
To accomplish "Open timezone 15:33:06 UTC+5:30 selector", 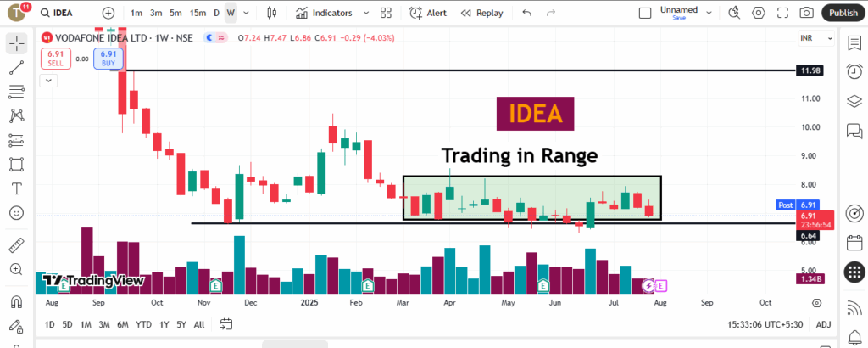I will coord(767,325).
